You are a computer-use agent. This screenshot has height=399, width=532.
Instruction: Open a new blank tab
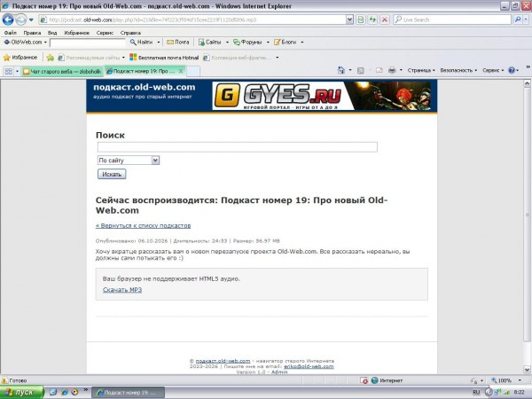[193, 71]
